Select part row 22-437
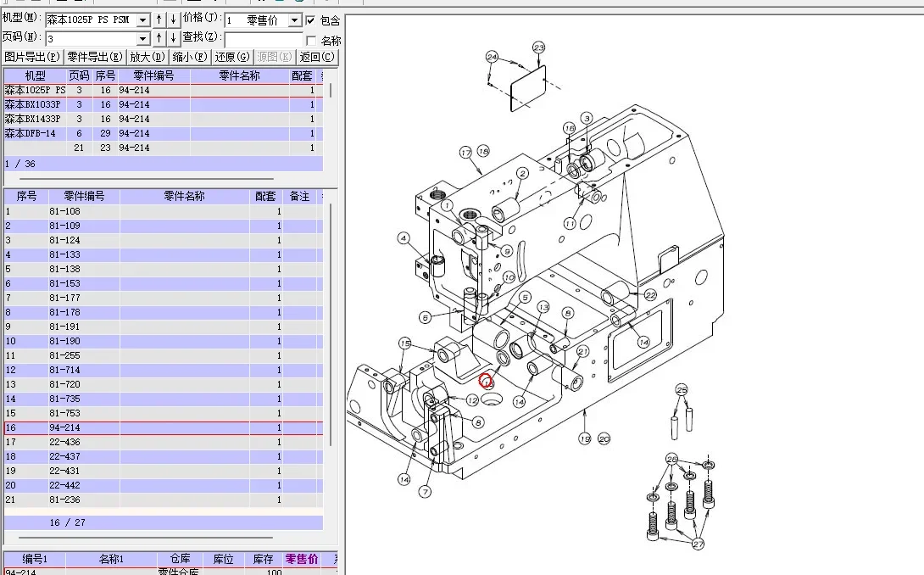 tap(164, 456)
